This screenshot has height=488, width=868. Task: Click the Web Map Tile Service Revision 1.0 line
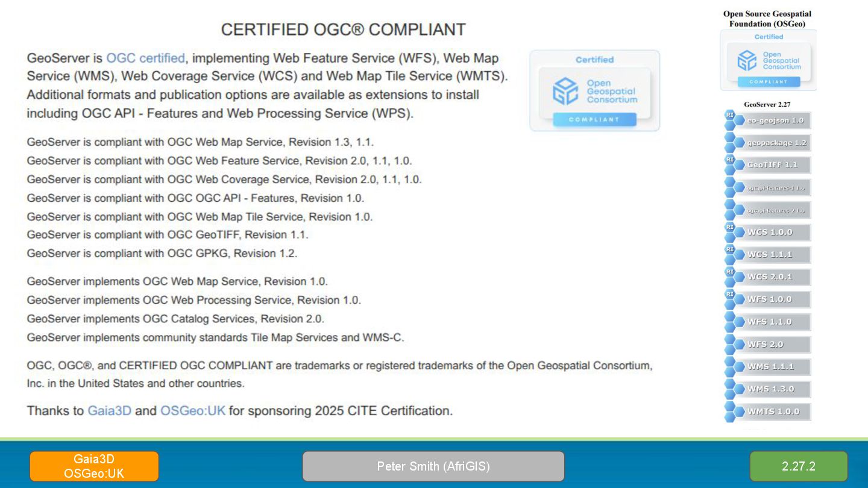click(200, 217)
